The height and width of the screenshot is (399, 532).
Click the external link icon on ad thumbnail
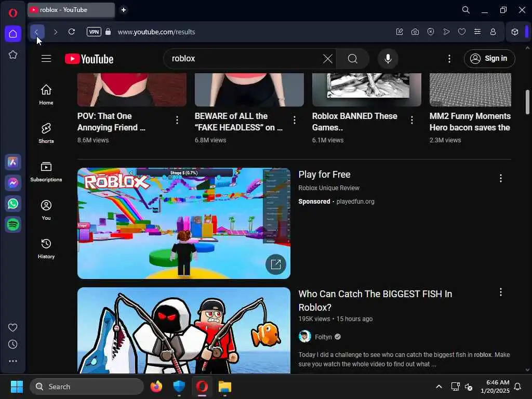coord(275,264)
